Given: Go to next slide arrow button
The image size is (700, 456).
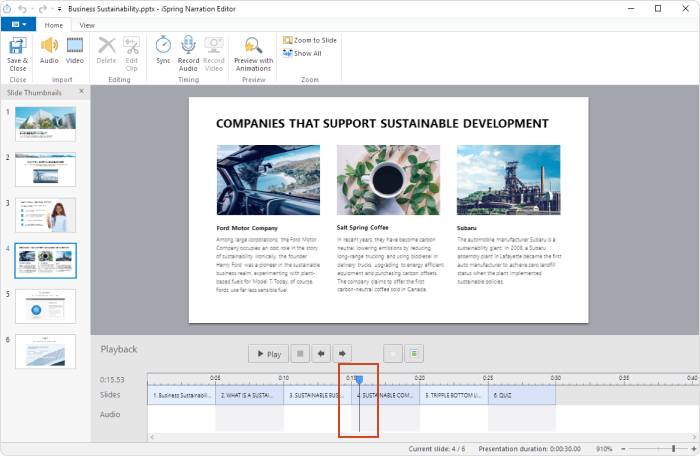Looking at the screenshot, I should 342,354.
